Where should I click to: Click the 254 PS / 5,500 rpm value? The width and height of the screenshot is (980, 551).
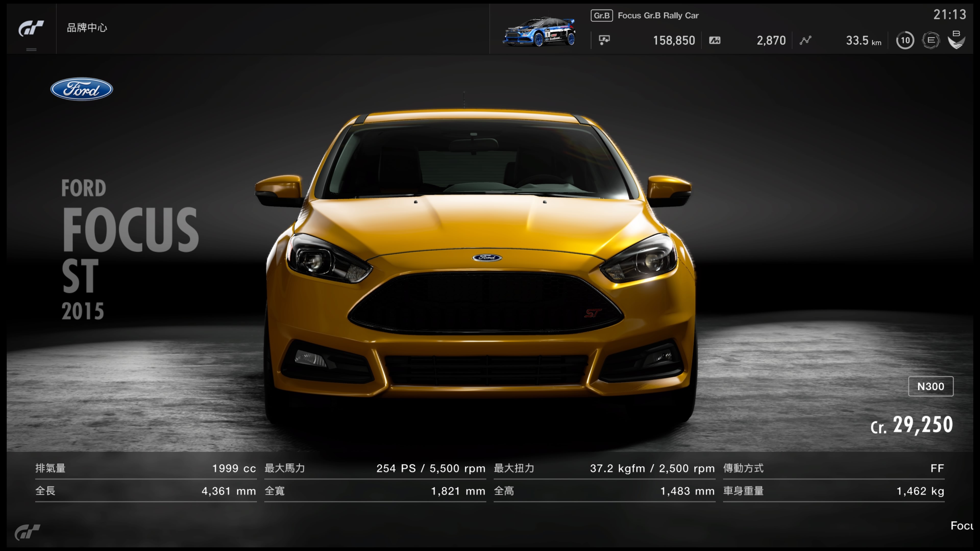[x=431, y=469]
